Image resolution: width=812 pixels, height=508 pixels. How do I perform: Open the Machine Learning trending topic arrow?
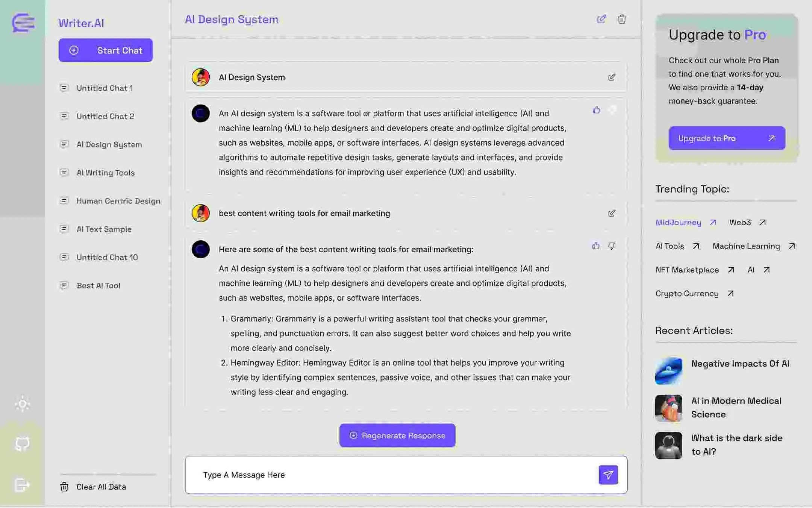[792, 246]
